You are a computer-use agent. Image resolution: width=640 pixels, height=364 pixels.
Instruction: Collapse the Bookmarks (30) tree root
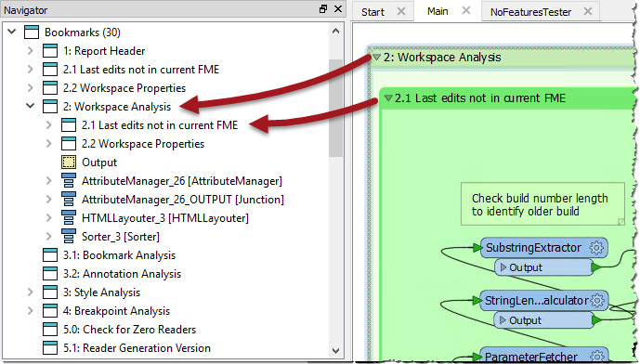(x=12, y=32)
